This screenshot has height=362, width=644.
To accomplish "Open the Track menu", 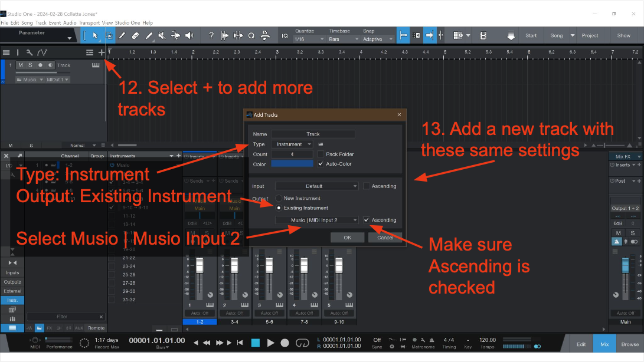I will (41, 23).
